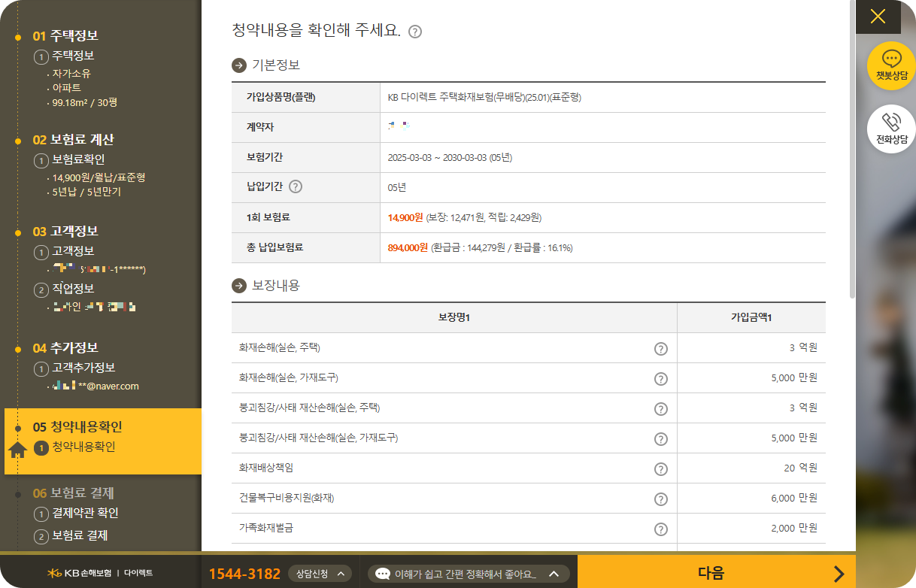The width and height of the screenshot is (916, 588).
Task: Close the panel with X icon
Action: click(x=878, y=16)
